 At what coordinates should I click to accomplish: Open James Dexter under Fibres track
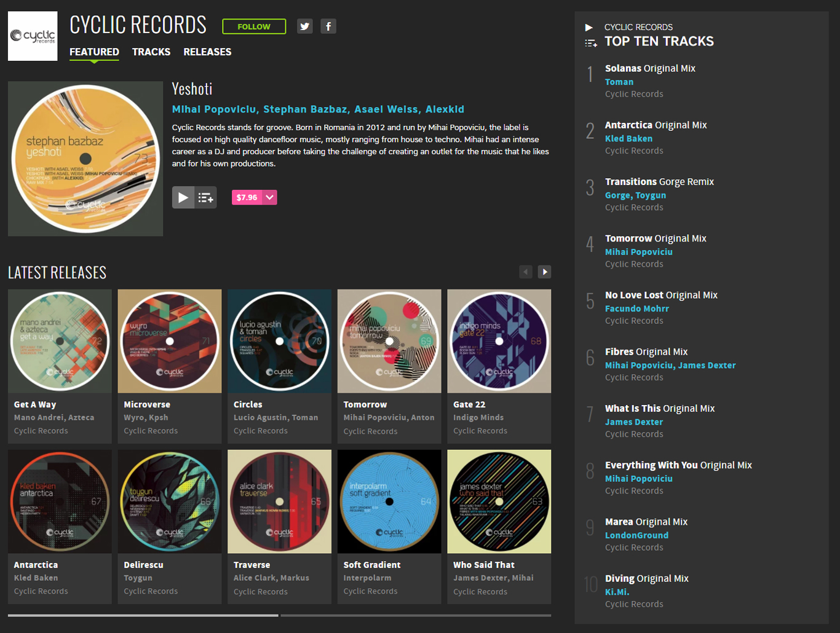click(707, 365)
